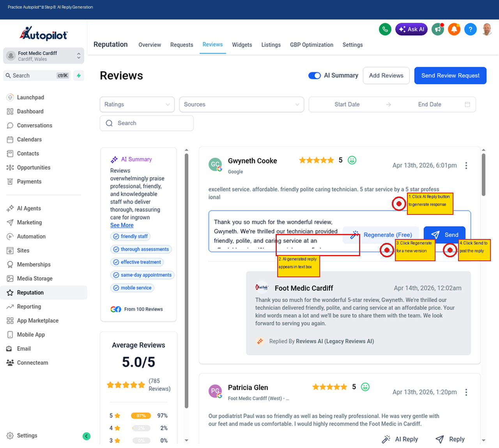Click the 5-star 97% rating bar
499x448 pixels.
(x=141, y=416)
